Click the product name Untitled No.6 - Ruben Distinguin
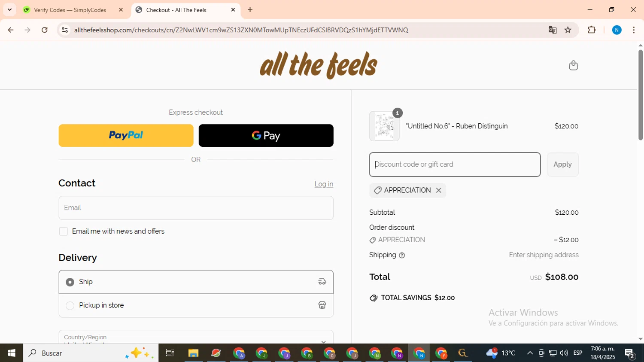This screenshot has width=644, height=362. point(457,126)
